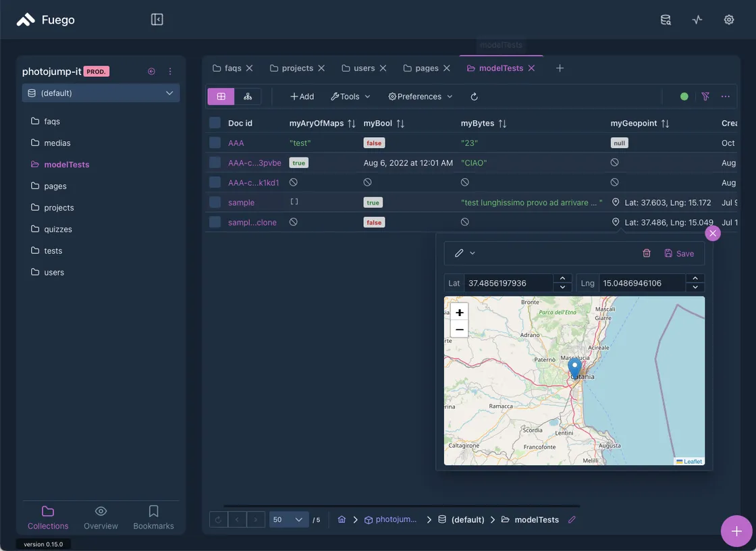This screenshot has height=551, width=756.
Task: Open the AAA document link
Action: tap(236, 143)
